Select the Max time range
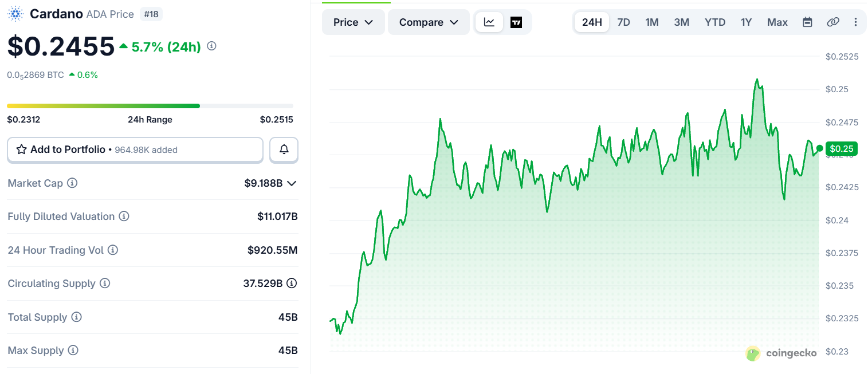This screenshot has height=374, width=868. 777,22
